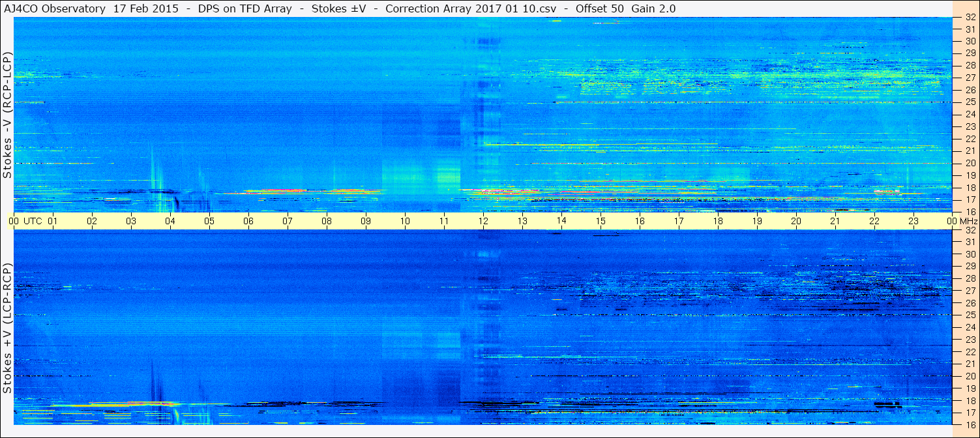This screenshot has height=438, width=980.
Task: Click the 23 hour mark on the time axis
Action: (x=914, y=221)
